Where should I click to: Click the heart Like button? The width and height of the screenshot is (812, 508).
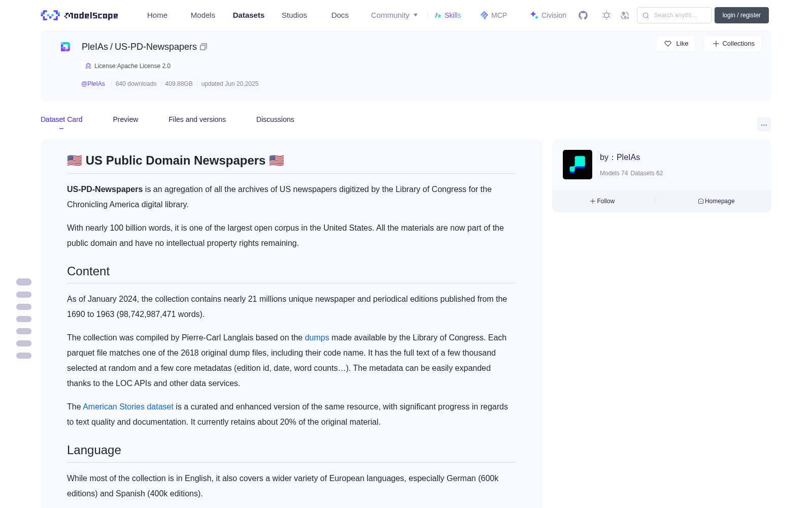click(x=675, y=44)
